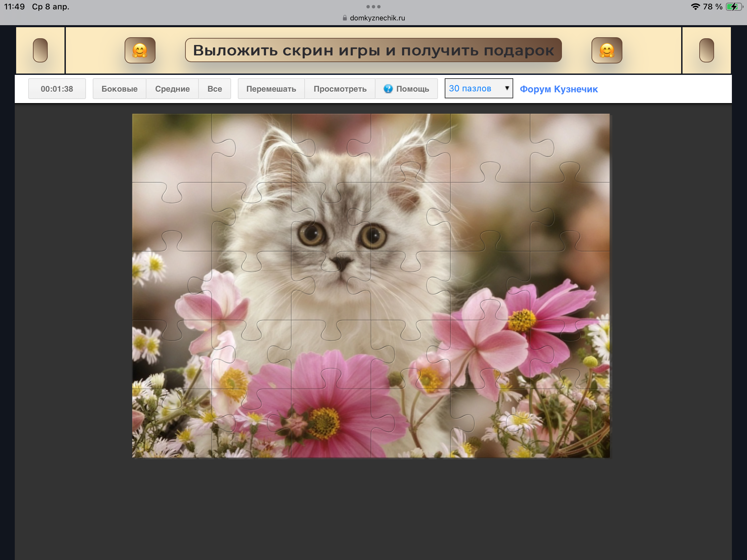Show only 'Боковые' edge pieces

tap(119, 89)
